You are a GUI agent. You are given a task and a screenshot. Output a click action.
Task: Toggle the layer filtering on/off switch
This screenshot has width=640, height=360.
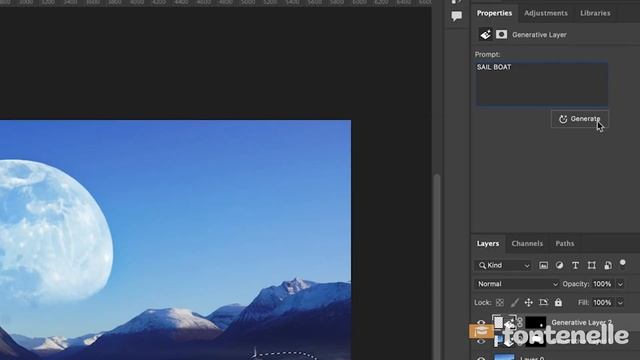pyautogui.click(x=622, y=263)
